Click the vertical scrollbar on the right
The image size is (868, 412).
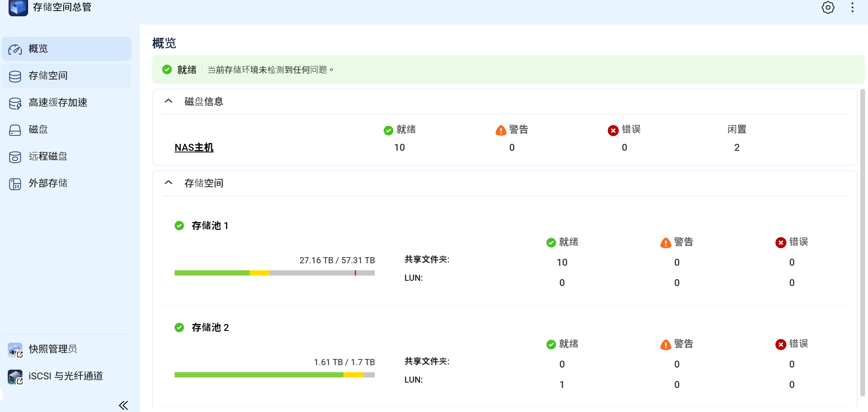click(x=862, y=242)
